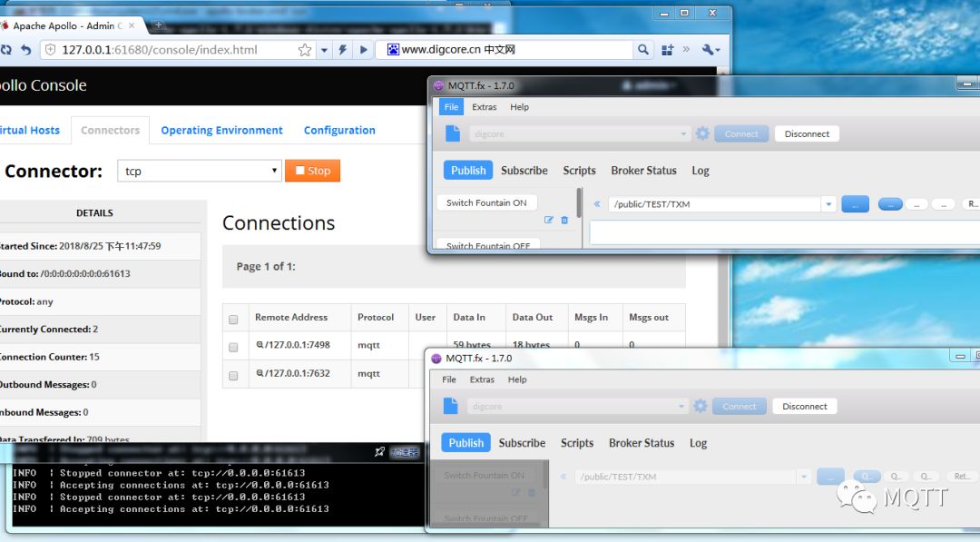Click the message text area in upper MQTT.fx

[x=785, y=232]
